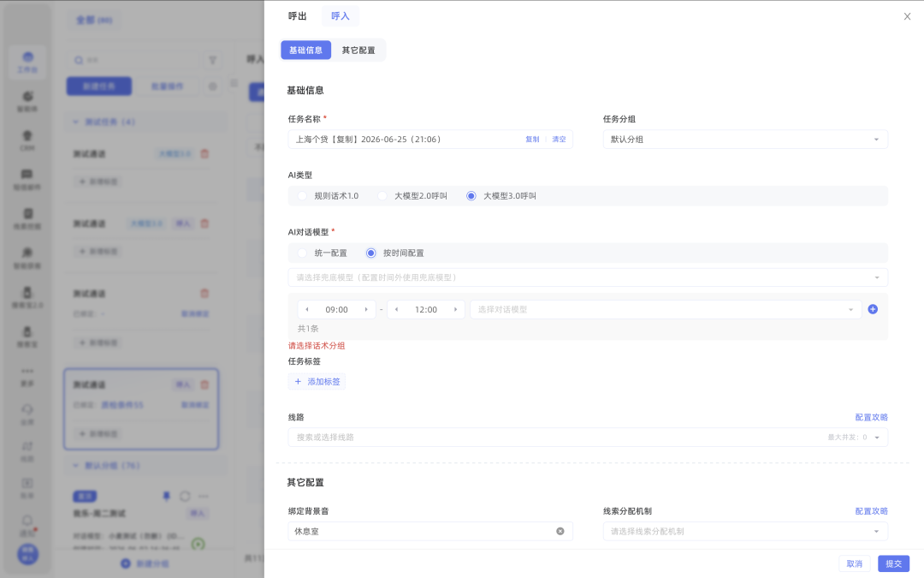Click the 提交 button

click(x=893, y=563)
